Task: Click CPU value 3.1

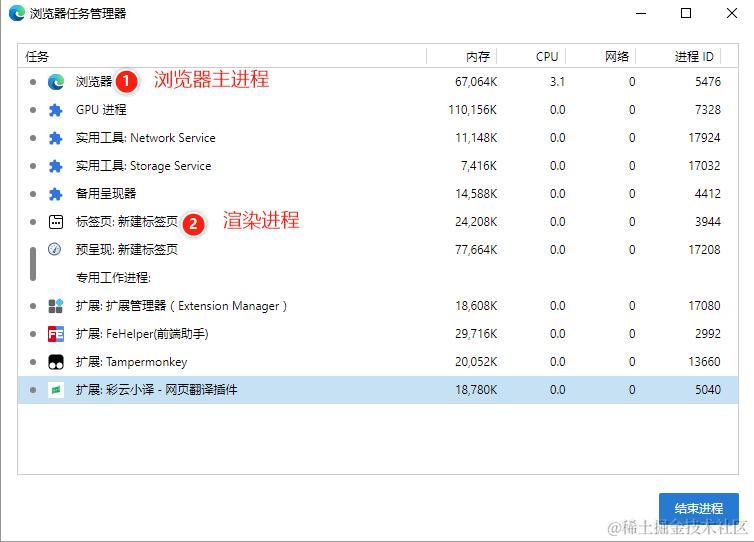Action: 557,82
